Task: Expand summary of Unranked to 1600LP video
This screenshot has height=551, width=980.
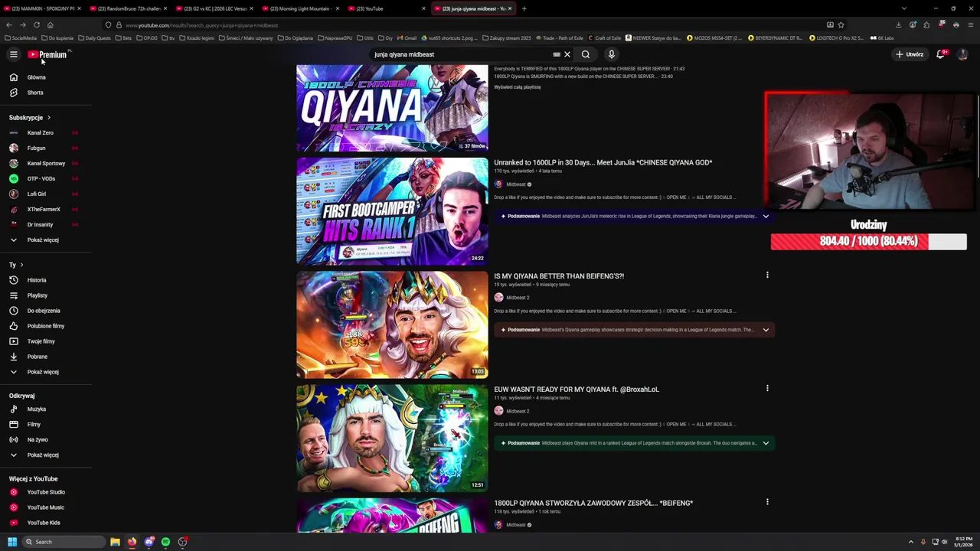Action: 766,217
